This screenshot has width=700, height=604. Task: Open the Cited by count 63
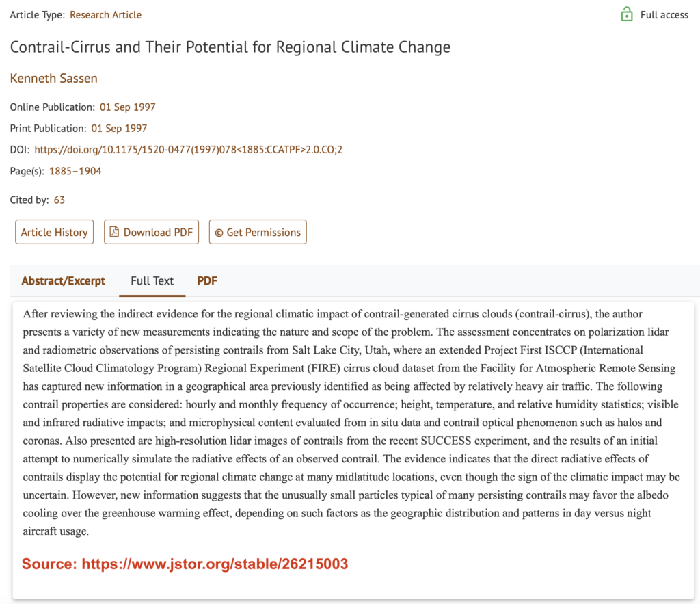pyautogui.click(x=59, y=200)
